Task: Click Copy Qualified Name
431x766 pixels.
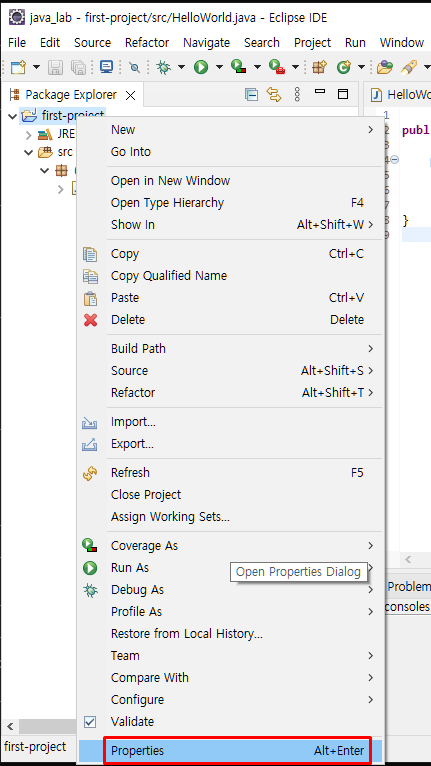Action: tap(230, 276)
